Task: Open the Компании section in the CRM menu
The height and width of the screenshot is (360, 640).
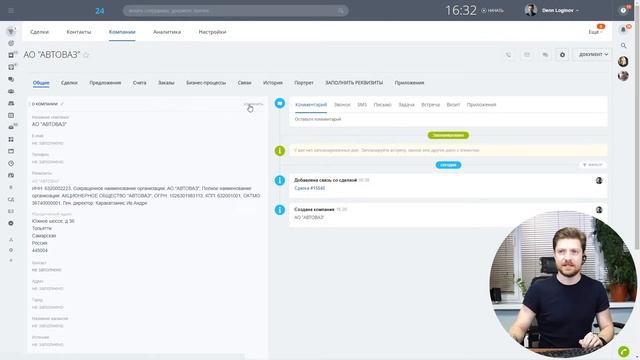Action: pos(122,32)
